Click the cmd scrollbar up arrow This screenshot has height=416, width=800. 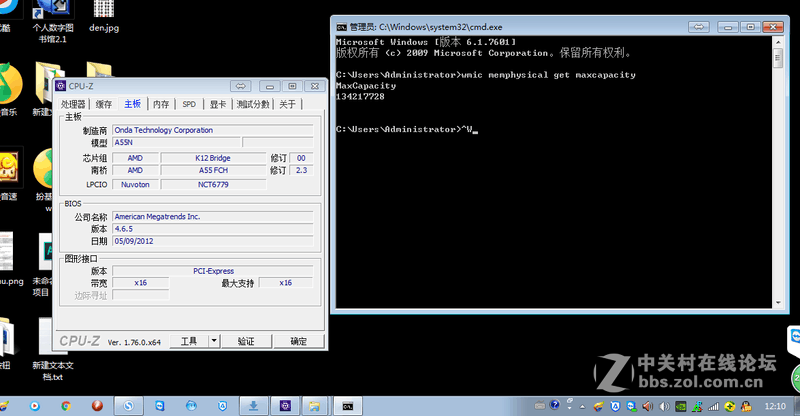778,42
